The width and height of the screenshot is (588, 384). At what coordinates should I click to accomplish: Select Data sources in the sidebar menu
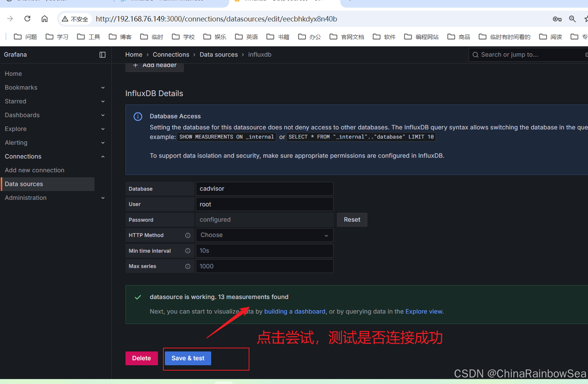(x=24, y=184)
